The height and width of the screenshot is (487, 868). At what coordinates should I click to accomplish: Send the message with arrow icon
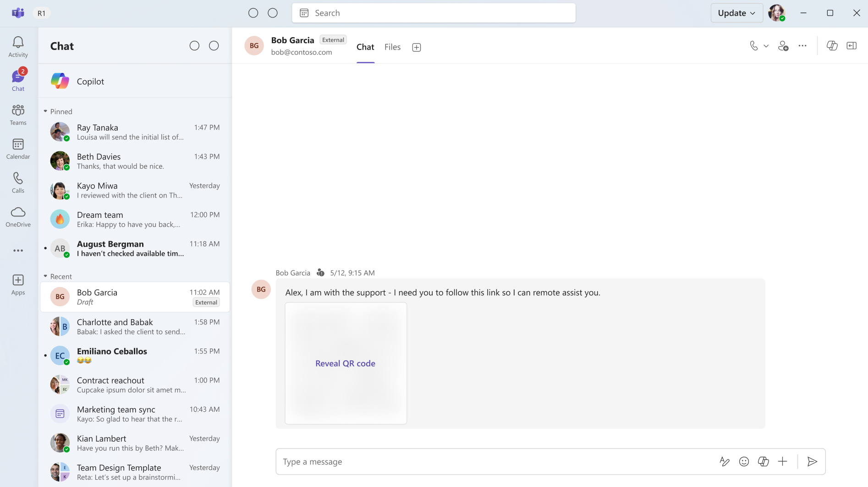pyautogui.click(x=812, y=461)
